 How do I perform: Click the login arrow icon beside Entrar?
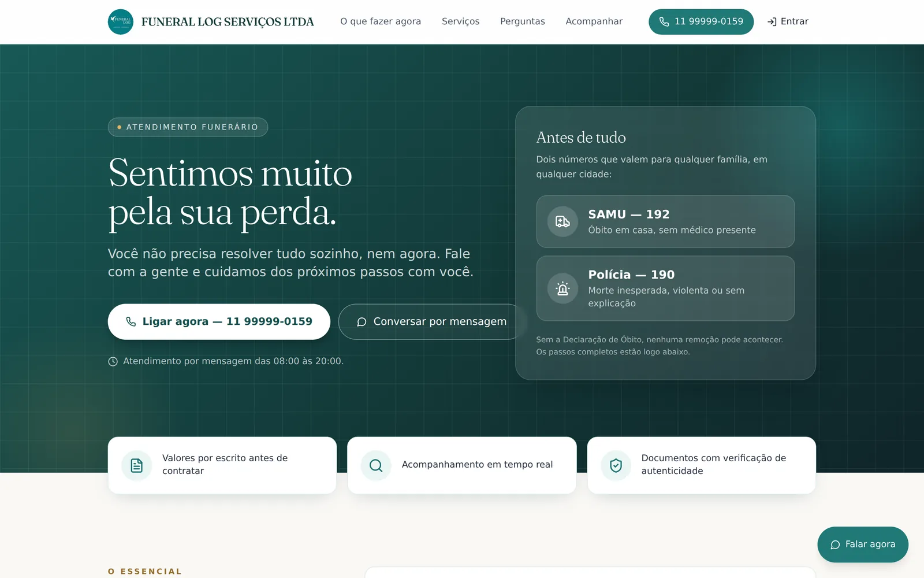[x=772, y=22]
